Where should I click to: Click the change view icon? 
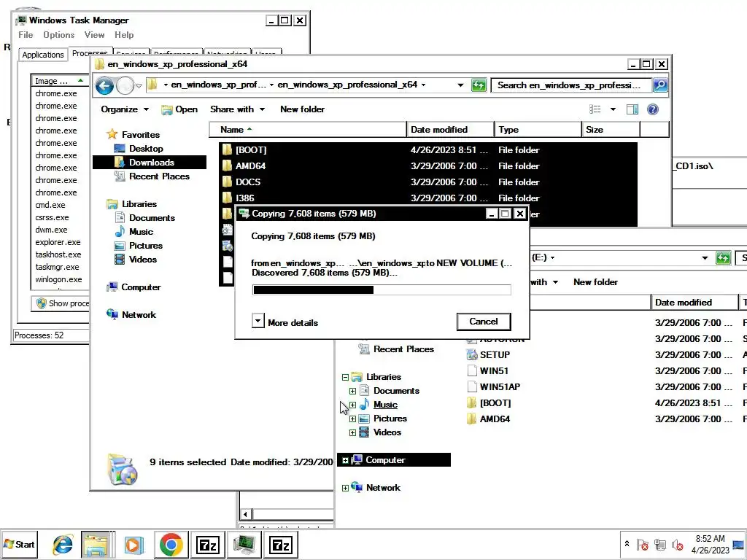coord(595,109)
